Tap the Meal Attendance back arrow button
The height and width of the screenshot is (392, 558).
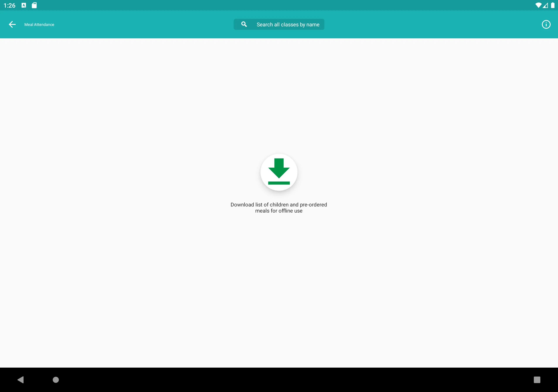coord(12,24)
